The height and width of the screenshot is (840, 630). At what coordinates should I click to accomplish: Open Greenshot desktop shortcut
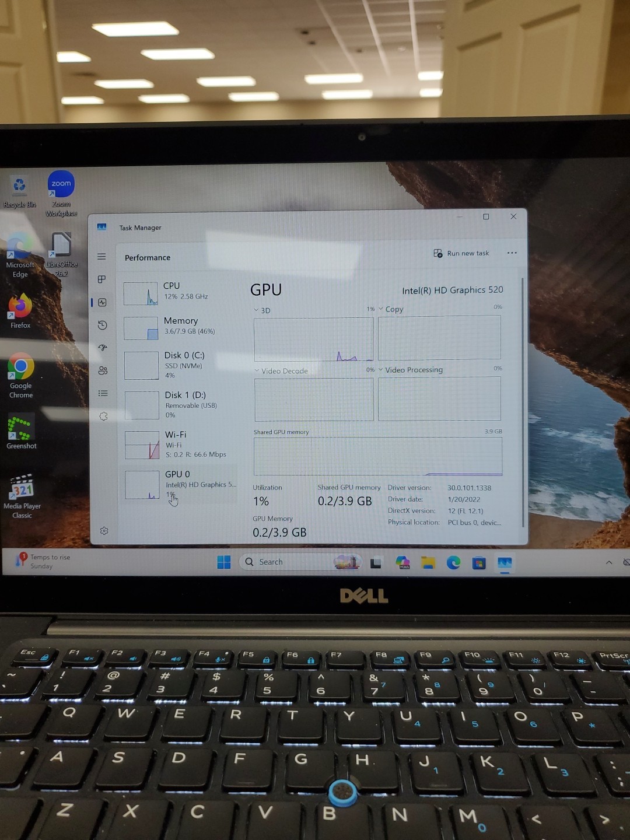point(21,431)
